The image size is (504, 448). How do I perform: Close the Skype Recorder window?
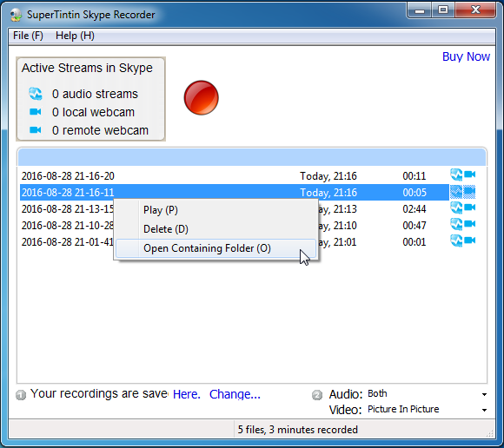click(x=475, y=10)
